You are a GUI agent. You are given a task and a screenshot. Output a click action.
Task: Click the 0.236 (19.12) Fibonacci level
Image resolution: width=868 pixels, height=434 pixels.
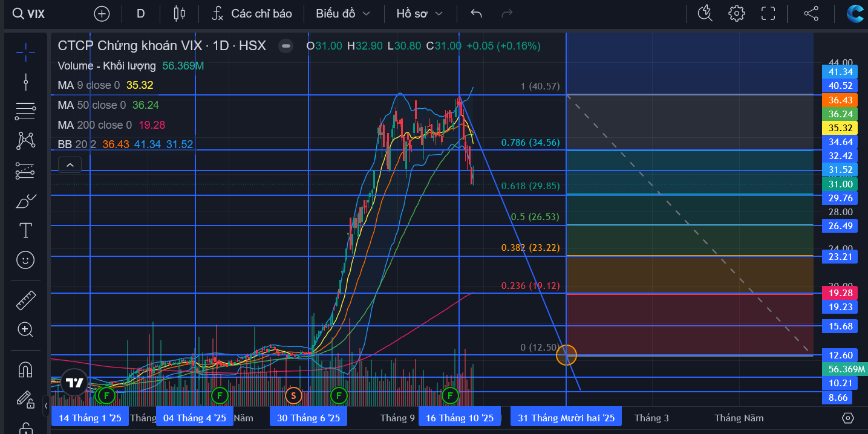point(530,285)
